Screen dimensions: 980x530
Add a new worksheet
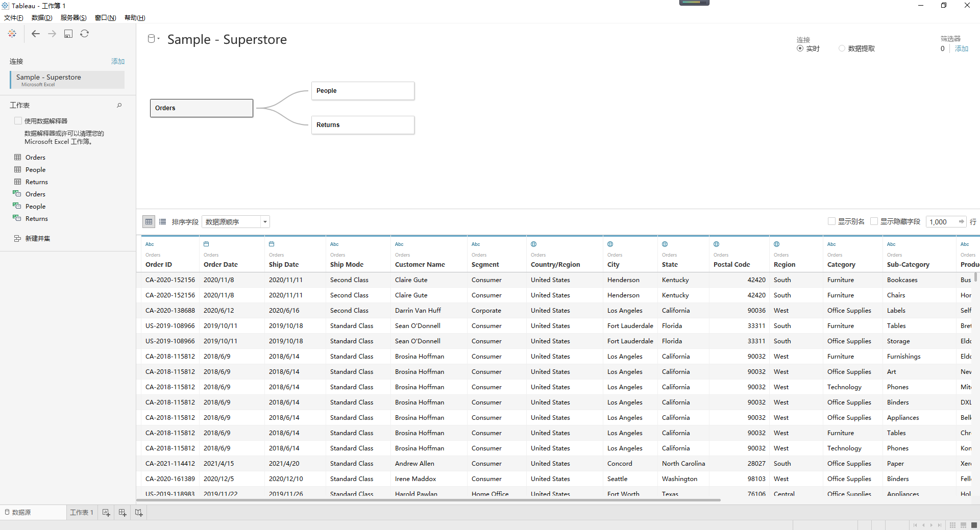[x=106, y=513]
